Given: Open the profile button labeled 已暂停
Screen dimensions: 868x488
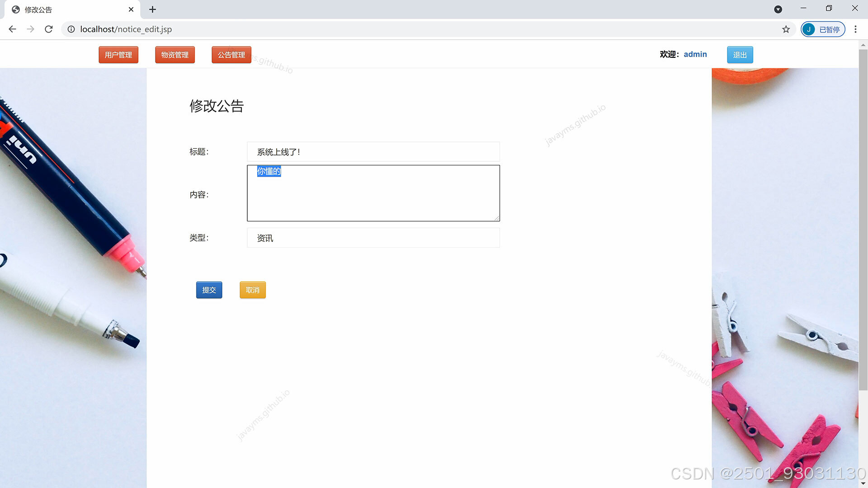Looking at the screenshot, I should [823, 29].
